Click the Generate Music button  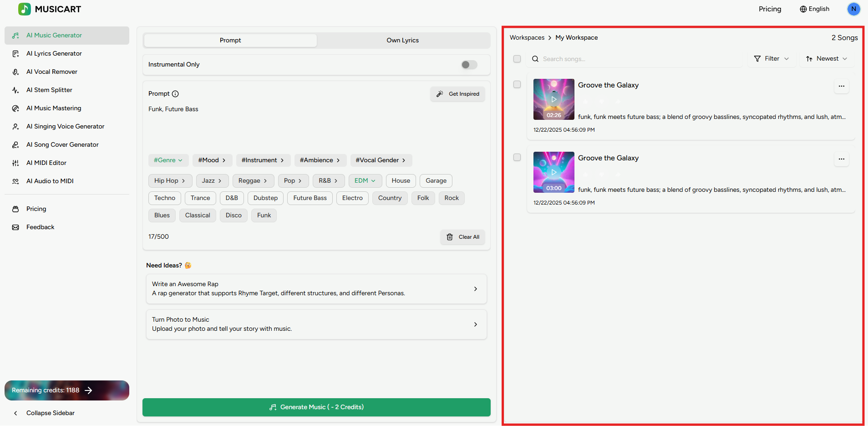316,407
